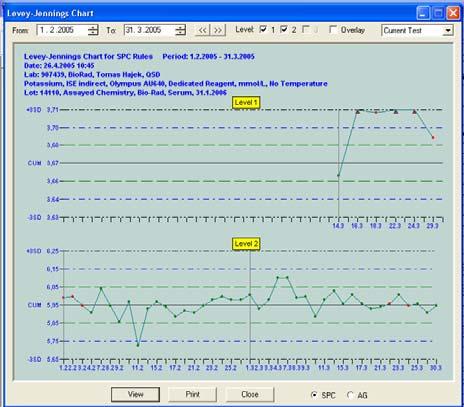Select the SPC radio button

coord(314,395)
